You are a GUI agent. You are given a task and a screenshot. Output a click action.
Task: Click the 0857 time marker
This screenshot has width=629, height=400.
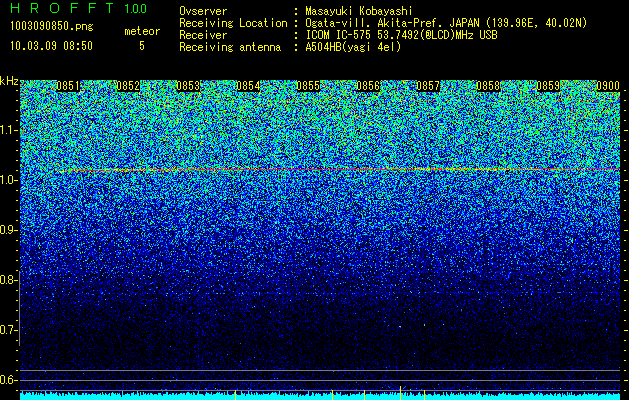[x=428, y=86]
